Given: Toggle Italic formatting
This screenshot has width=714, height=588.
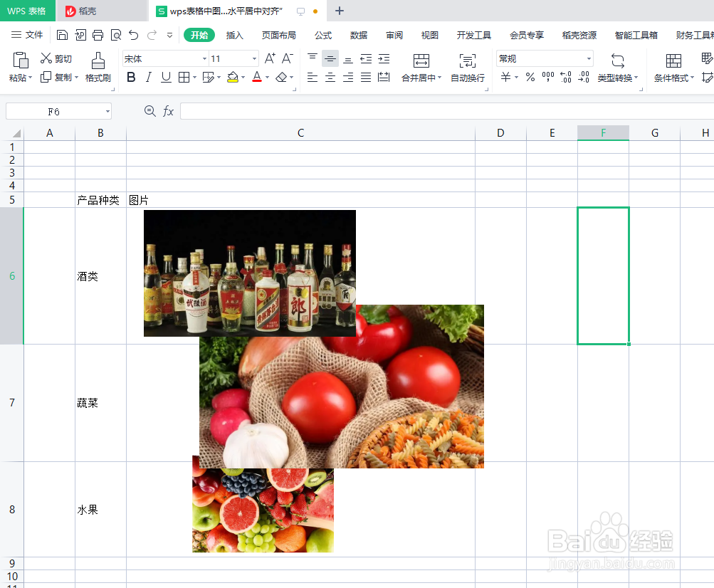Looking at the screenshot, I should point(149,77).
